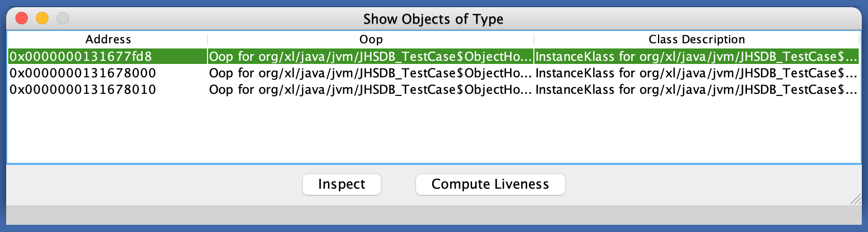The width and height of the screenshot is (868, 232).
Task: Click the window resize grip corner
Action: 856,199
